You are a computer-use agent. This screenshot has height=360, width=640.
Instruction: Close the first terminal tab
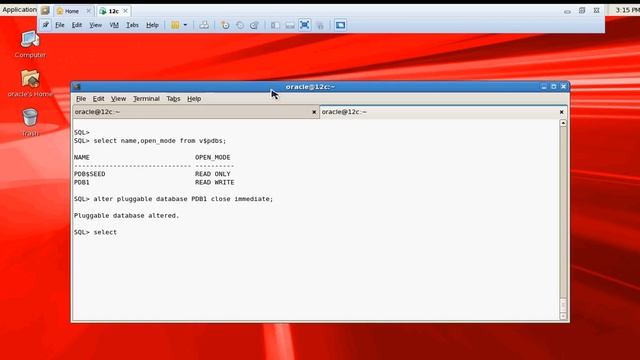[314, 112]
